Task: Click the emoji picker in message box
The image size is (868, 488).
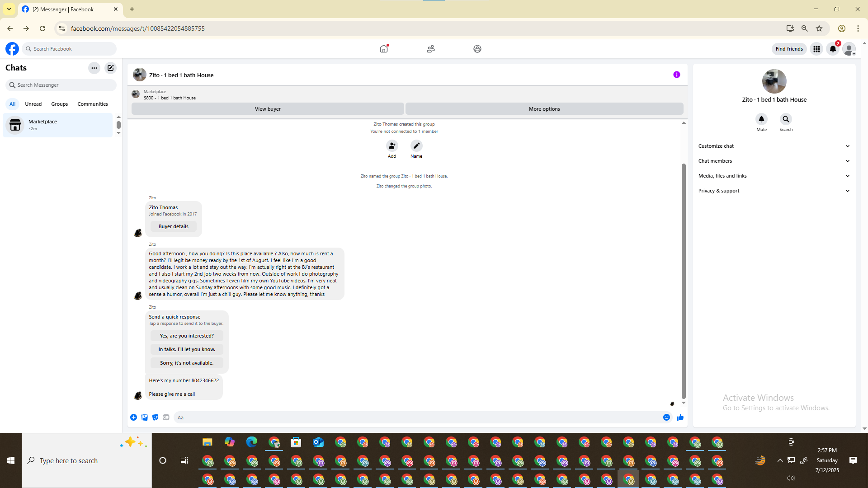Action: (666, 418)
